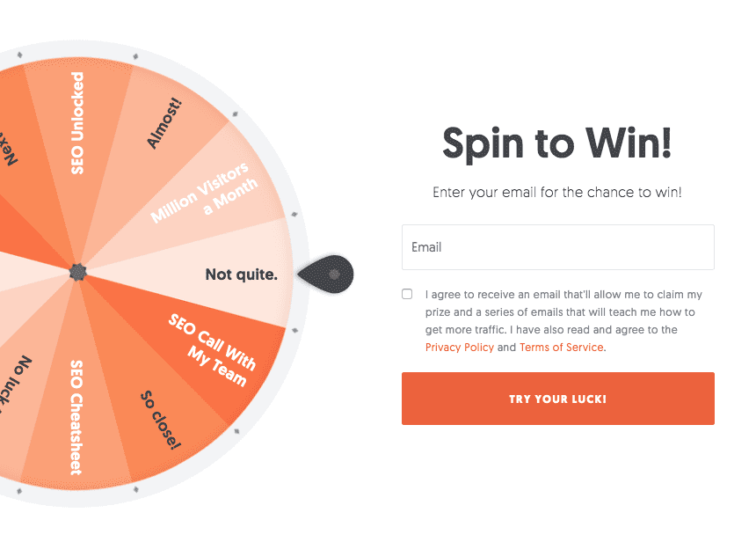Image resolution: width=756 pixels, height=542 pixels.
Task: Open the Privacy Policy link
Action: point(460,348)
